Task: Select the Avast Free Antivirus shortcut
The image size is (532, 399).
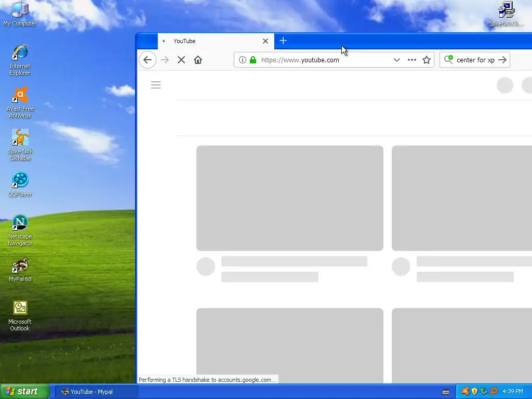Action: click(20, 103)
